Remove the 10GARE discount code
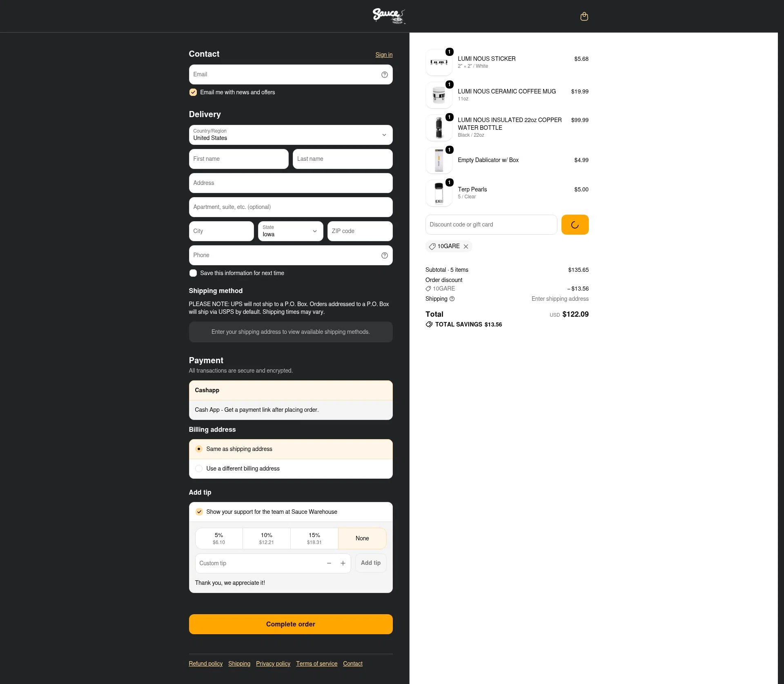This screenshot has height=684, width=784. pyautogui.click(x=466, y=247)
